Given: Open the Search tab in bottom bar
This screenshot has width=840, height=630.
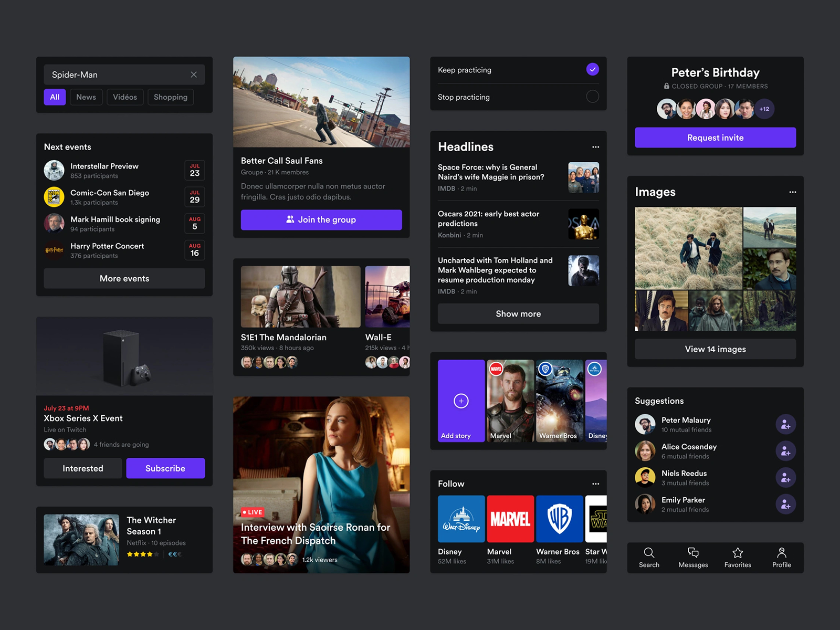Looking at the screenshot, I should tap(649, 558).
